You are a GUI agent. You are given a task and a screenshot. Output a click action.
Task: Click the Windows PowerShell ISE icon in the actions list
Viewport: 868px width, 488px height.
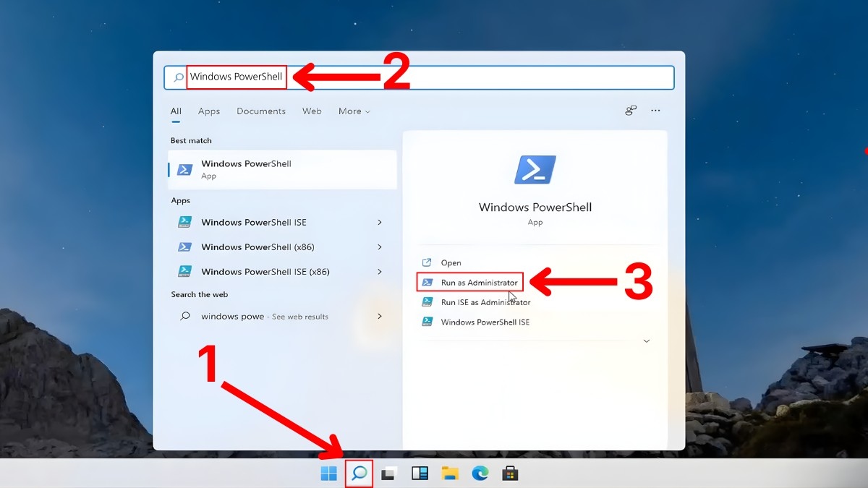[x=427, y=322]
